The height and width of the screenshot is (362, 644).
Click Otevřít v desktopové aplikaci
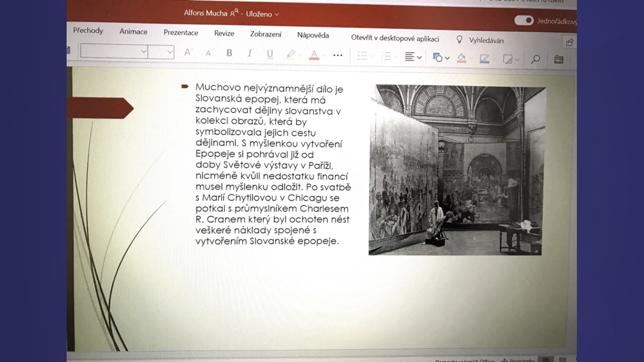coord(395,38)
